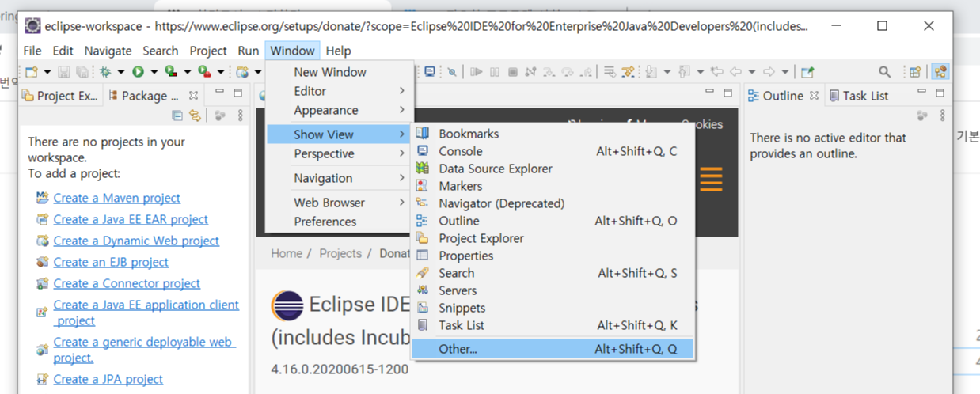Click Create an EJB project link
This screenshot has height=394, width=980.
click(111, 262)
